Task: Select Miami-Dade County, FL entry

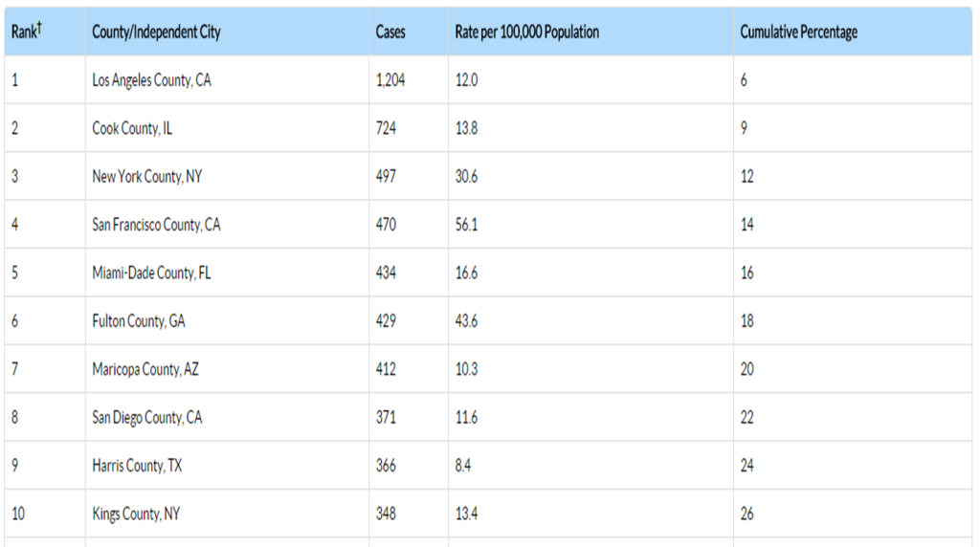Action: coord(151,273)
